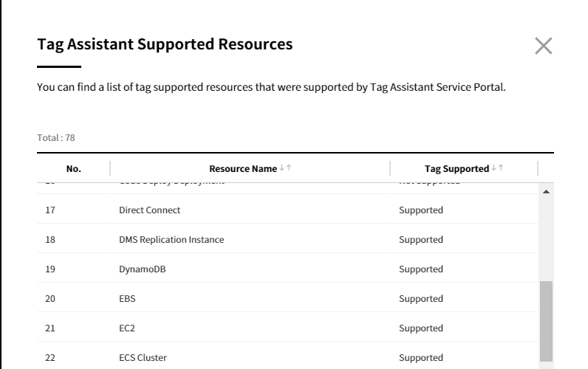This screenshot has height=369, width=588.
Task: Click sort arrows beside Resource Name
Action: [x=285, y=168]
